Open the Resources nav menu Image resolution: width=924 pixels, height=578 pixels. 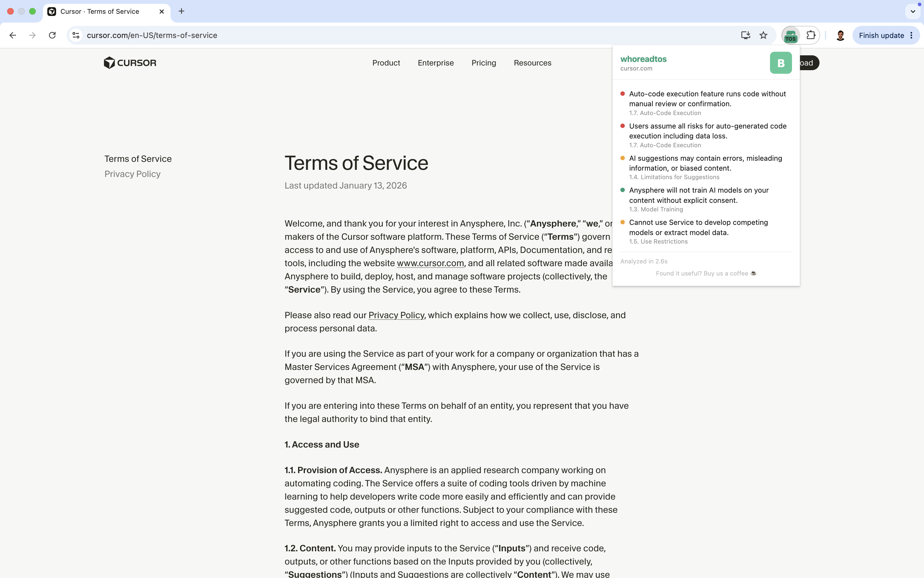[532, 63]
